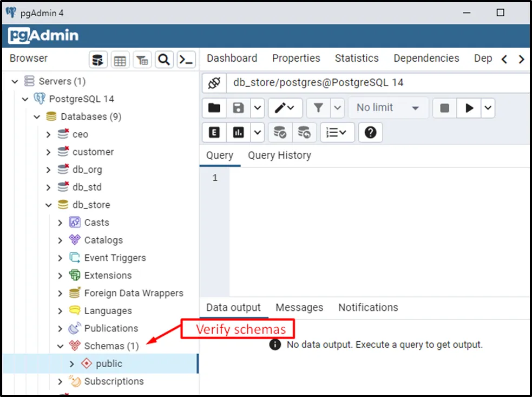Toggle the database connection status icon

click(214, 83)
